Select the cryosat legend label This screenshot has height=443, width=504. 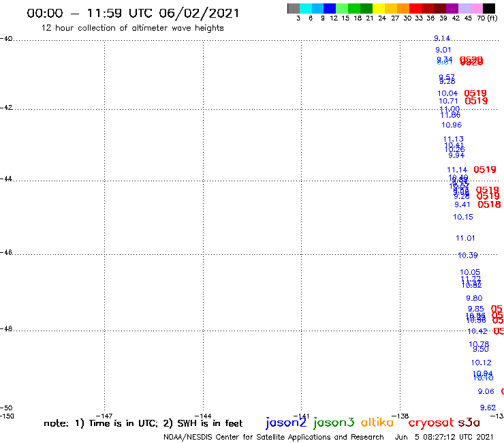click(x=431, y=423)
